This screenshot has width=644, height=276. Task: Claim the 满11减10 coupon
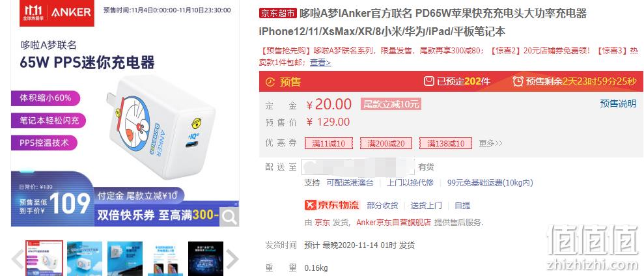tap(328, 143)
